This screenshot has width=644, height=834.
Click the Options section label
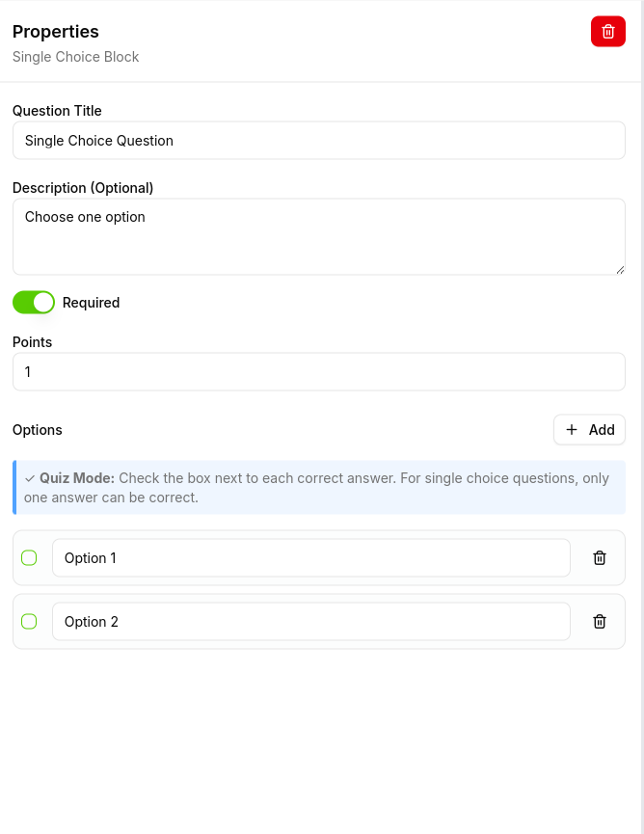pyautogui.click(x=37, y=429)
